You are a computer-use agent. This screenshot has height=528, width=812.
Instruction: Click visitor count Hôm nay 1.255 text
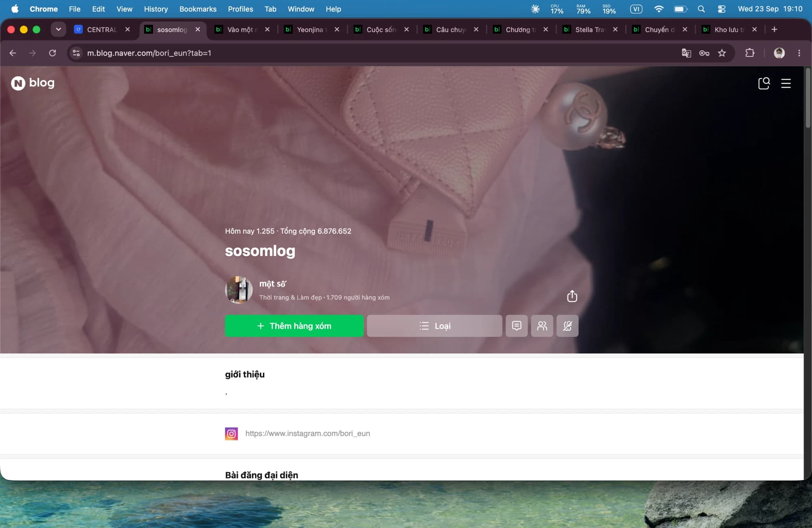click(x=250, y=231)
